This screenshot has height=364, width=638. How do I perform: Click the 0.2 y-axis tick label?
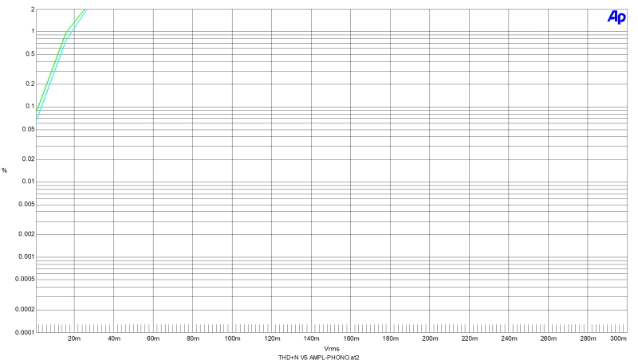(x=30, y=84)
